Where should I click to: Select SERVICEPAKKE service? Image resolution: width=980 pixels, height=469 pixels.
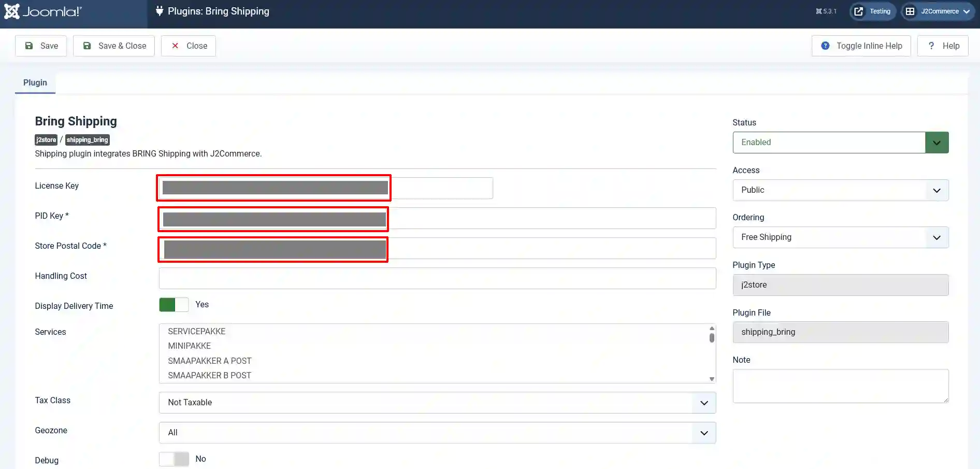[197, 331]
